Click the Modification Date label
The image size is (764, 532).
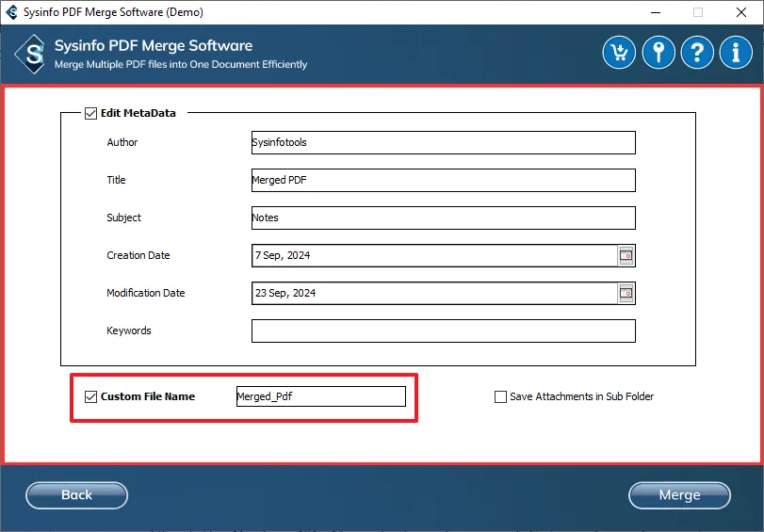coord(146,293)
